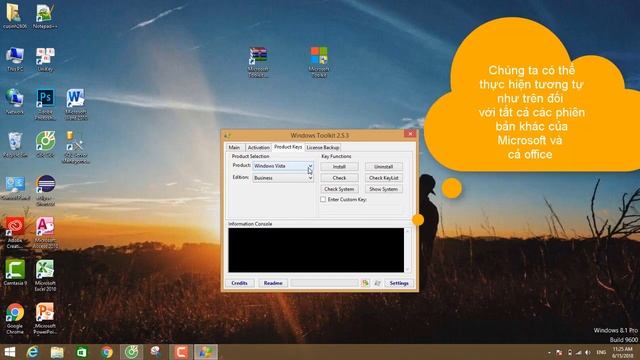Open the toolkit Settings button
This screenshot has height=360, width=640.
[399, 283]
